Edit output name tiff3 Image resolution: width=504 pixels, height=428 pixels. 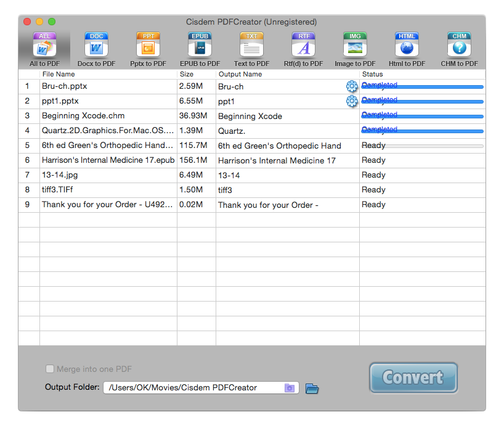click(225, 191)
